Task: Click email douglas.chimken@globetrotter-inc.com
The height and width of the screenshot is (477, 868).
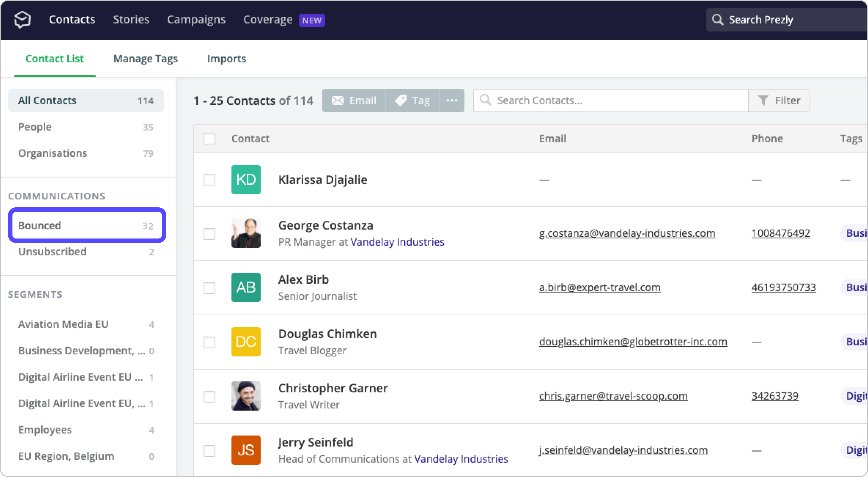Action: pyautogui.click(x=633, y=342)
